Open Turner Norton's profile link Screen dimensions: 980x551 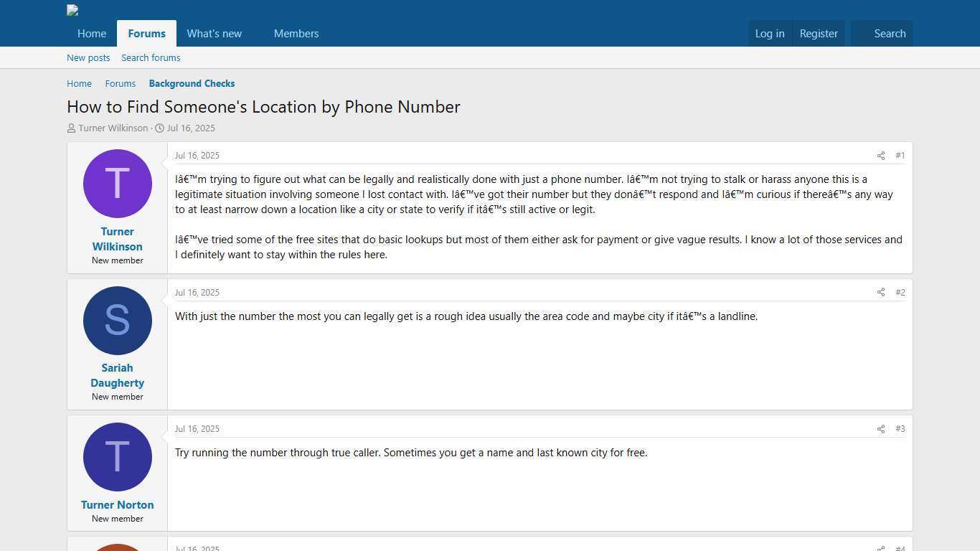coord(117,504)
